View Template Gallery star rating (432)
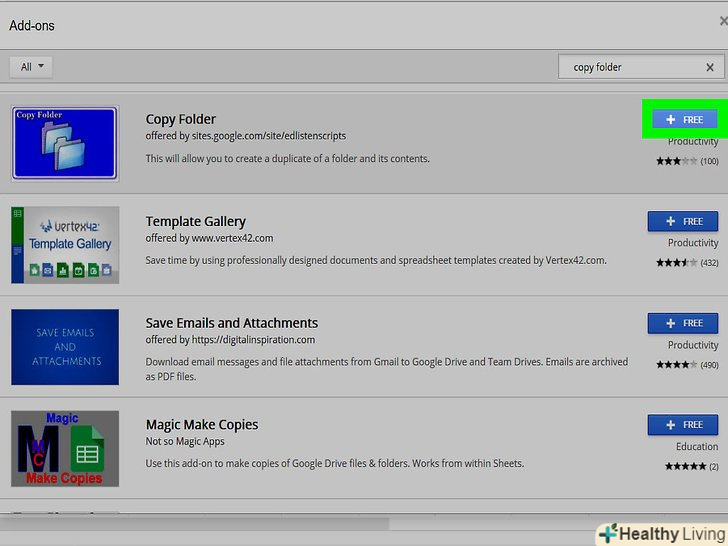 point(687,263)
